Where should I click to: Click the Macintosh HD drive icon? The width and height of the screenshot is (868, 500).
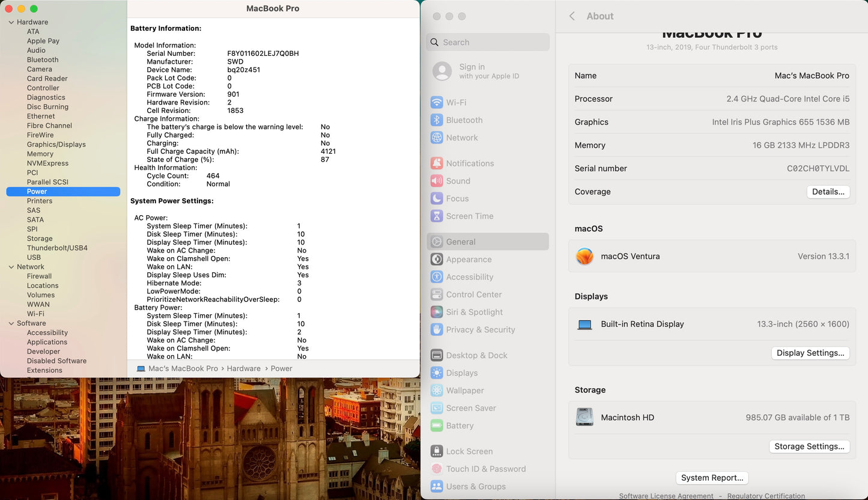pos(584,417)
